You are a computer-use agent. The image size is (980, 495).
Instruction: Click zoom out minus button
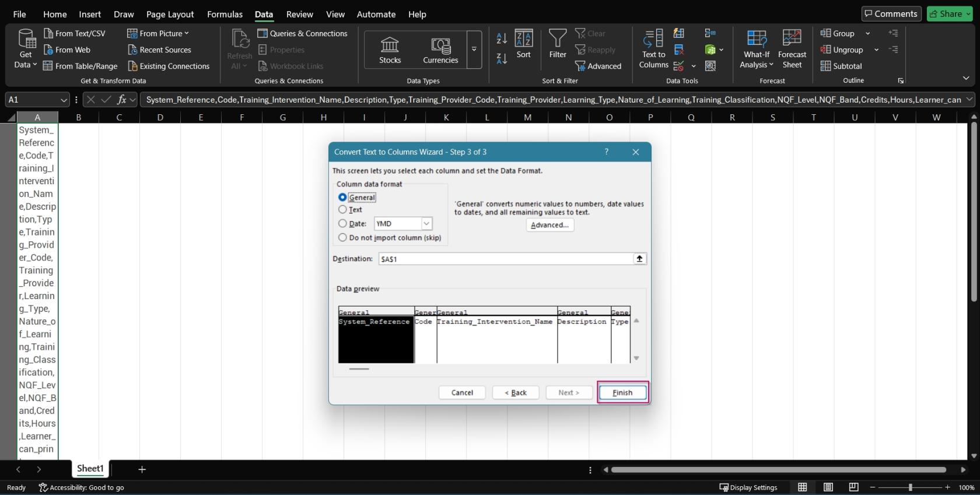873,487
